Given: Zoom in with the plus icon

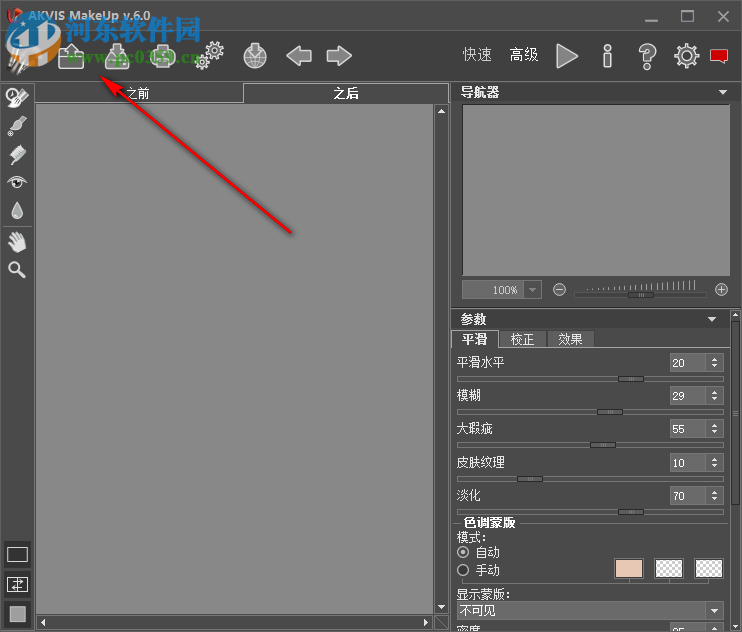Looking at the screenshot, I should click(721, 290).
